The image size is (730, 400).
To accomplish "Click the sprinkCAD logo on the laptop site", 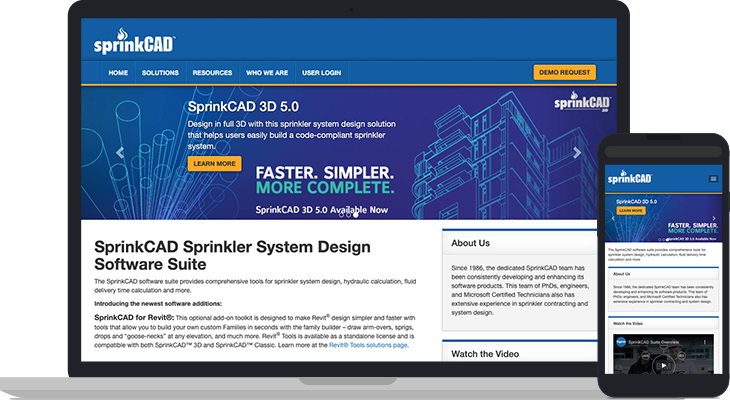I will point(134,41).
